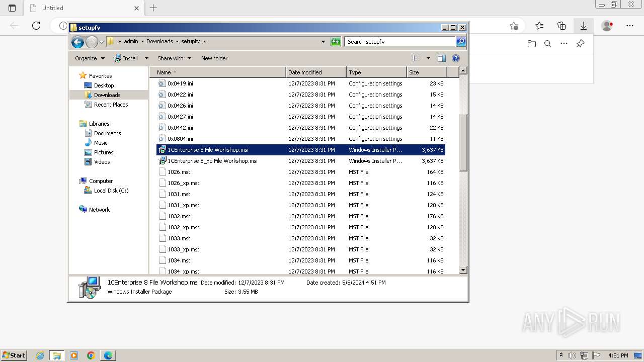Show hidden system tray icons

click(561, 355)
